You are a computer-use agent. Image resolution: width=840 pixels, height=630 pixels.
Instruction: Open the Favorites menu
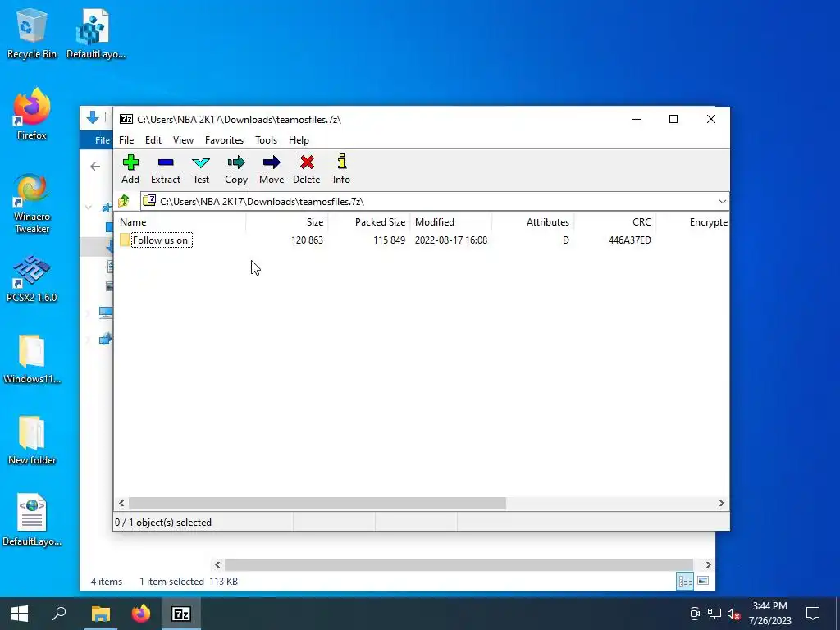[224, 140]
